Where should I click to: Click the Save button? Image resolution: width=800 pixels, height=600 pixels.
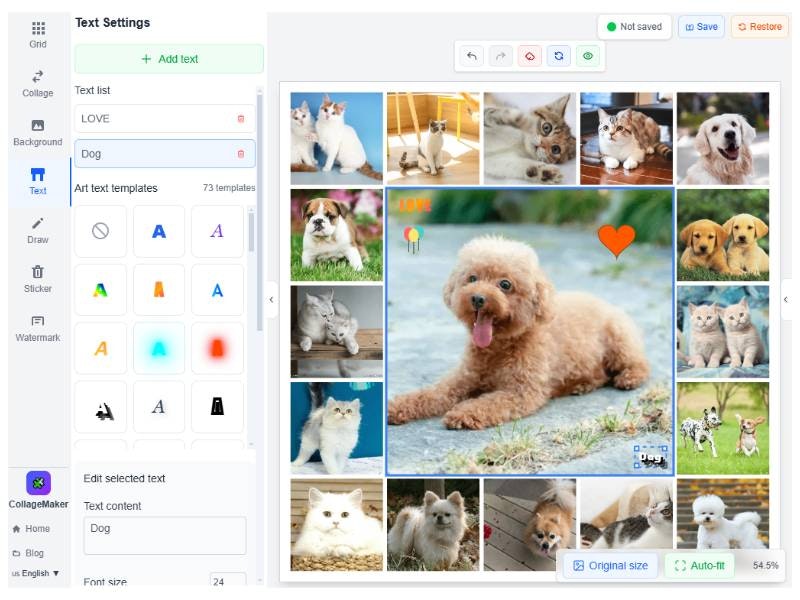(x=701, y=27)
